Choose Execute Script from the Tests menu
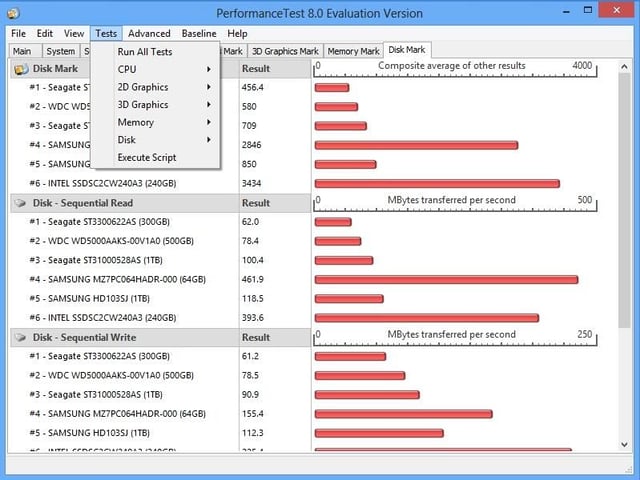This screenshot has height=480, width=640. click(156, 158)
